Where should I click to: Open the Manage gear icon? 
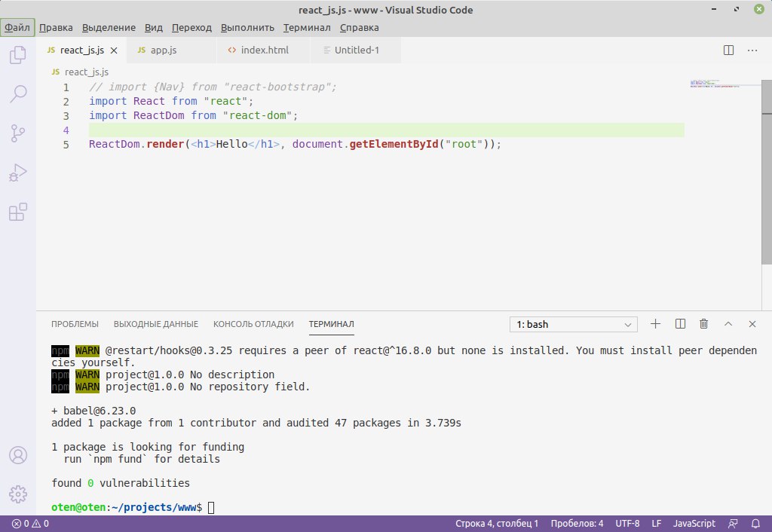pyautogui.click(x=18, y=494)
